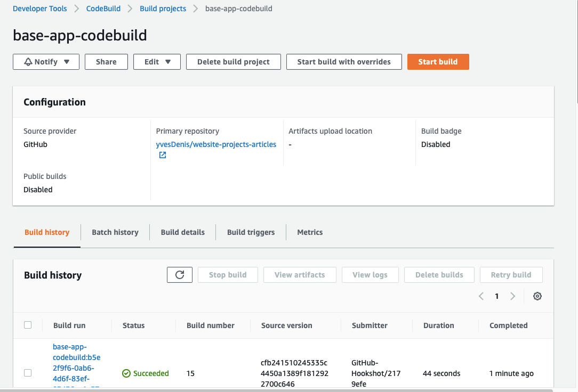Click the '1 minute ago' completed cell
The height and width of the screenshot is (392, 578).
(511, 373)
